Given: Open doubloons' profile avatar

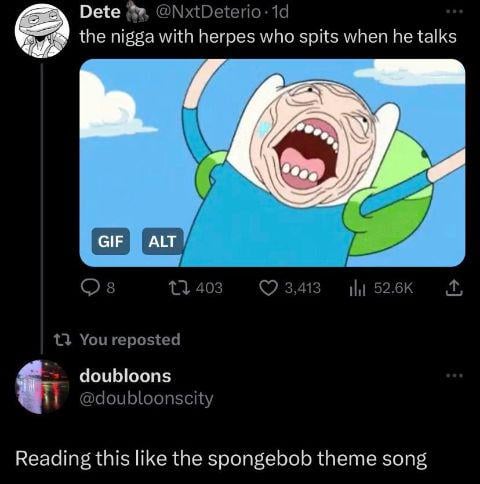Looking at the screenshot, I should [42, 387].
